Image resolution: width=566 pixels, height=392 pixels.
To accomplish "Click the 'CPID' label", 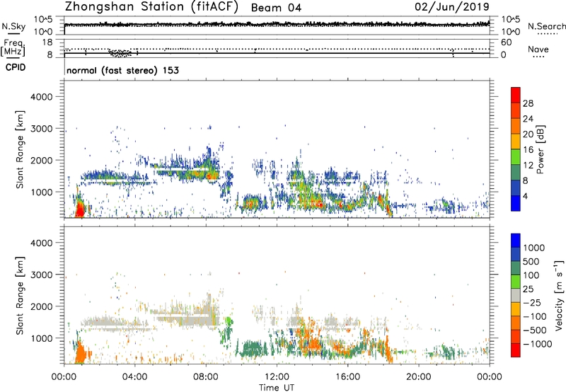I will point(16,67).
